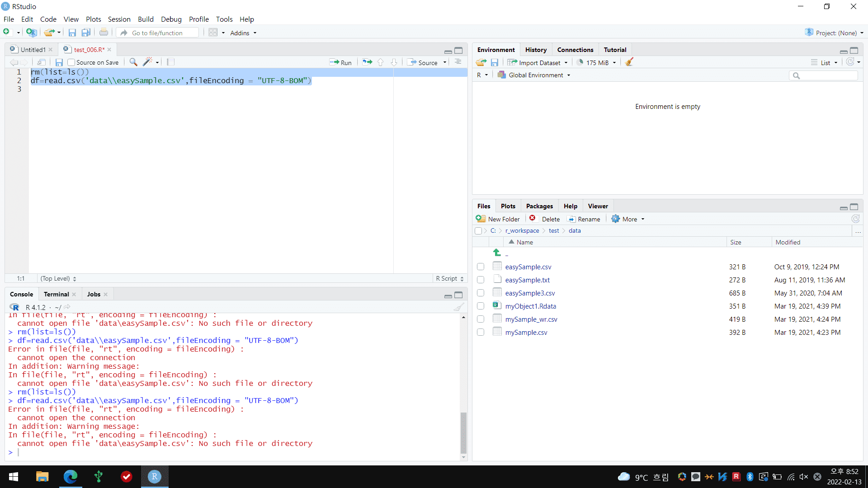Clear environment objects with the broom

629,62
